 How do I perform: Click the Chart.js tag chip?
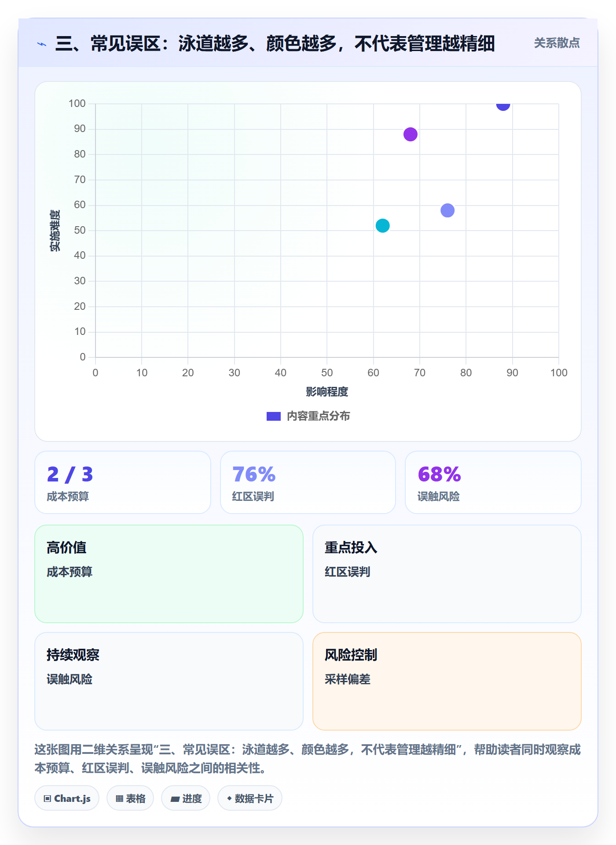click(67, 798)
